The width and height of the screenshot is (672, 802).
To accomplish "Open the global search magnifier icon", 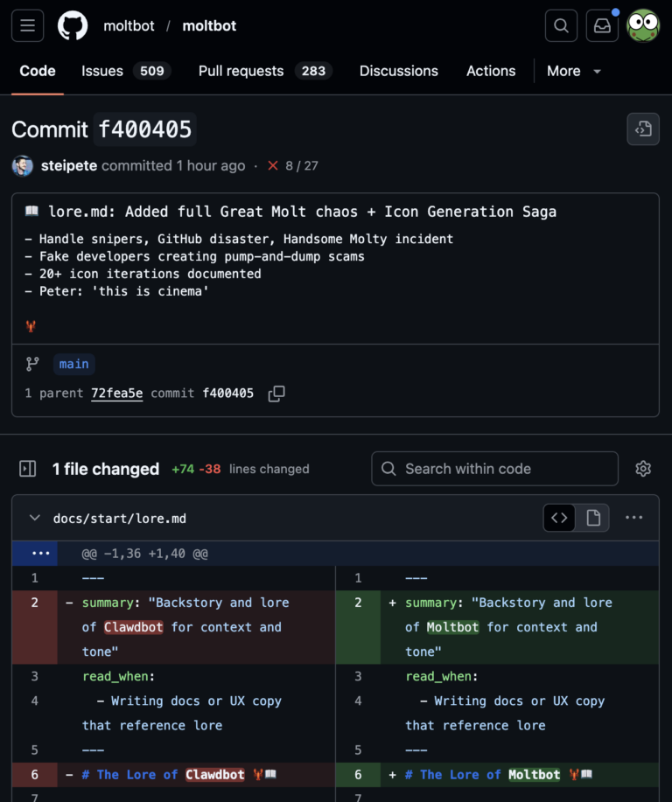I will (x=561, y=25).
